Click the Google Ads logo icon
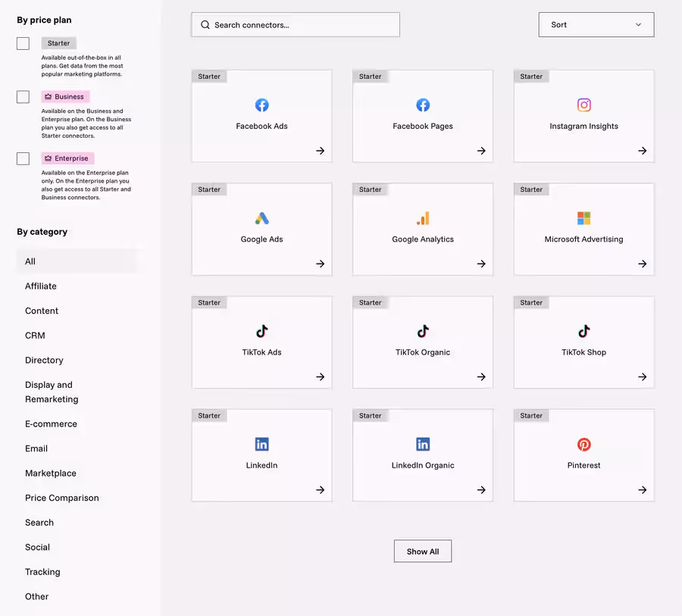 click(262, 218)
